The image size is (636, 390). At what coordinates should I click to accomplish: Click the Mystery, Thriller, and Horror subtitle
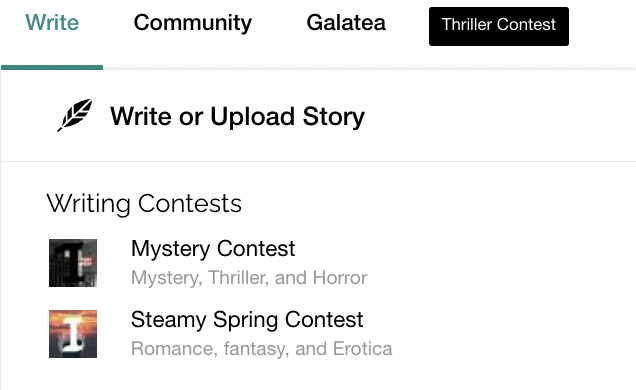(249, 278)
